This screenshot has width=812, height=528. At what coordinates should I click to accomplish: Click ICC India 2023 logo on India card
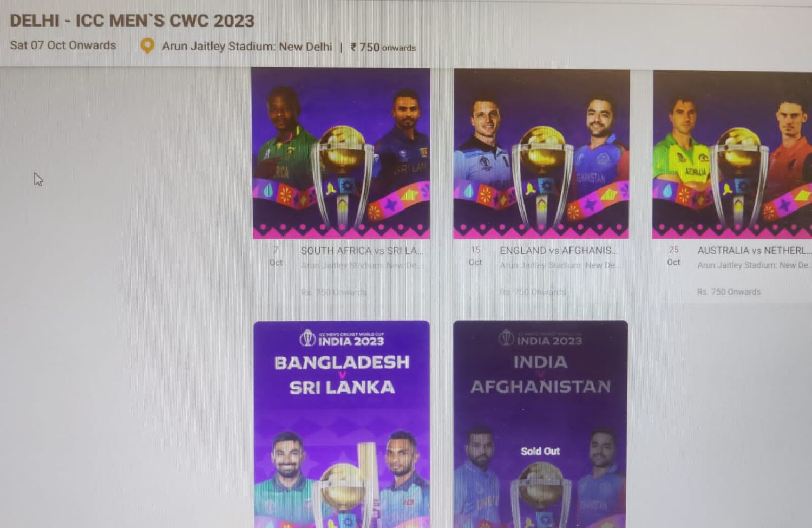click(540, 338)
